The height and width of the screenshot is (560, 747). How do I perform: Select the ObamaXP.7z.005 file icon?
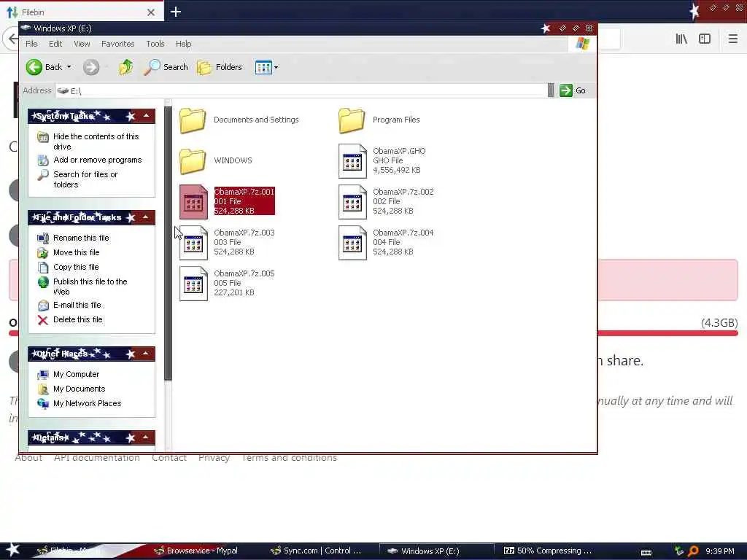coord(193,284)
